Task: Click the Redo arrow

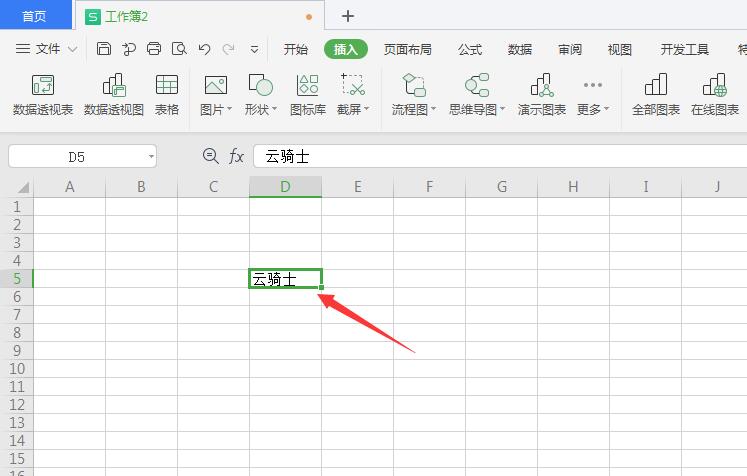Action: point(229,49)
